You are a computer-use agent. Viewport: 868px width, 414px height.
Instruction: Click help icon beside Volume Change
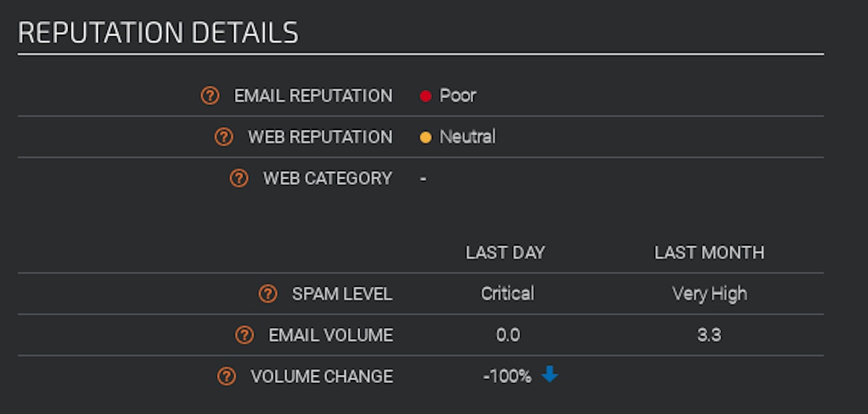pos(227,376)
